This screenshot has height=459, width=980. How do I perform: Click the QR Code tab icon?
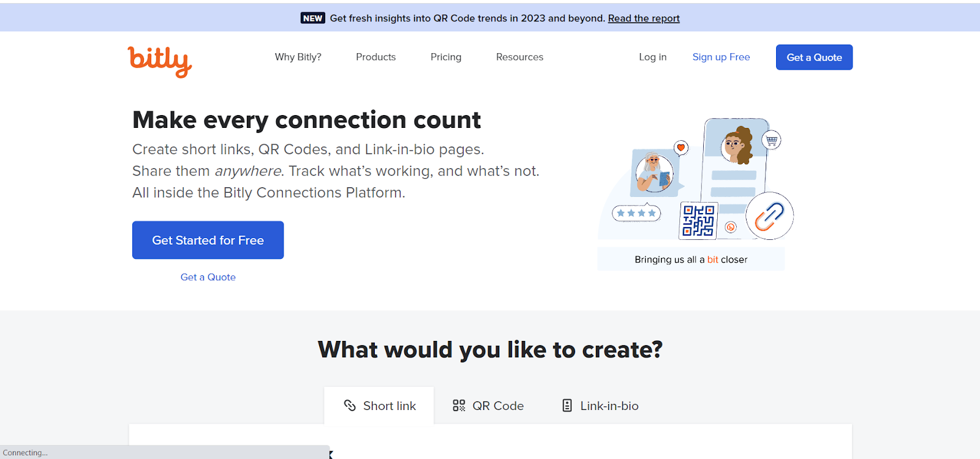coord(459,405)
